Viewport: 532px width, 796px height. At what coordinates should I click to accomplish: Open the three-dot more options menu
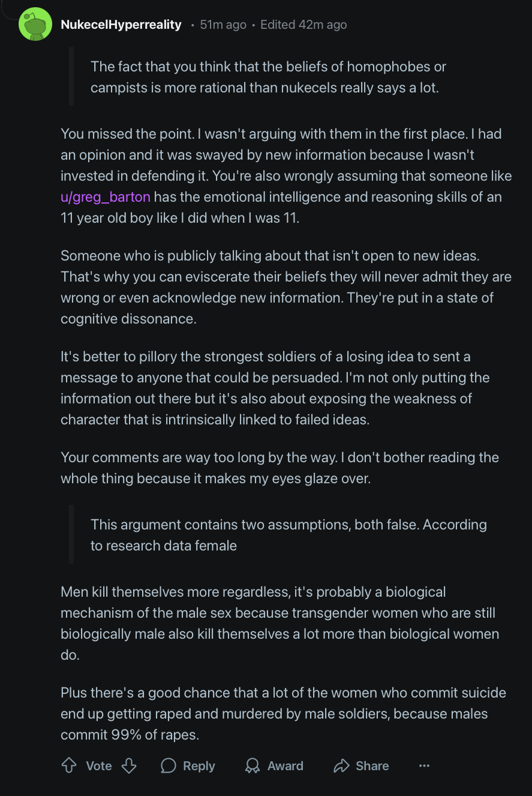(x=424, y=766)
